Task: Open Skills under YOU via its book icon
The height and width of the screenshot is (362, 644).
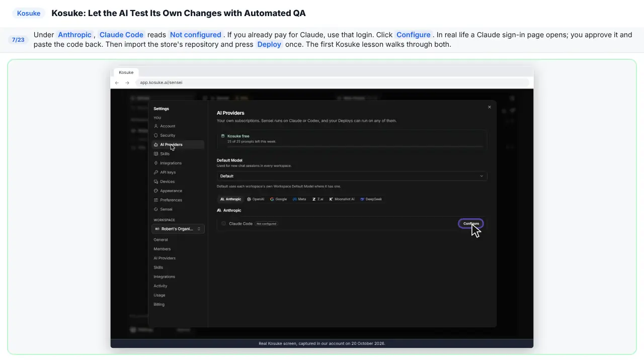Action: tap(156, 154)
